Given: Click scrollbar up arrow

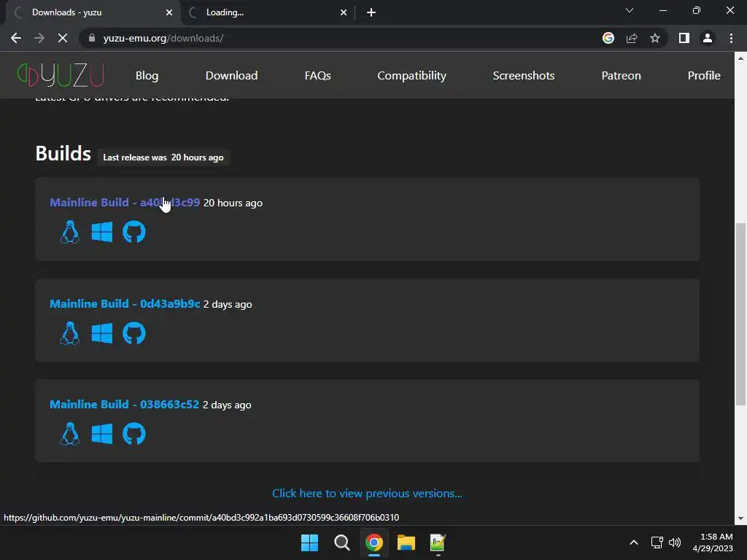Looking at the screenshot, I should [740, 58].
